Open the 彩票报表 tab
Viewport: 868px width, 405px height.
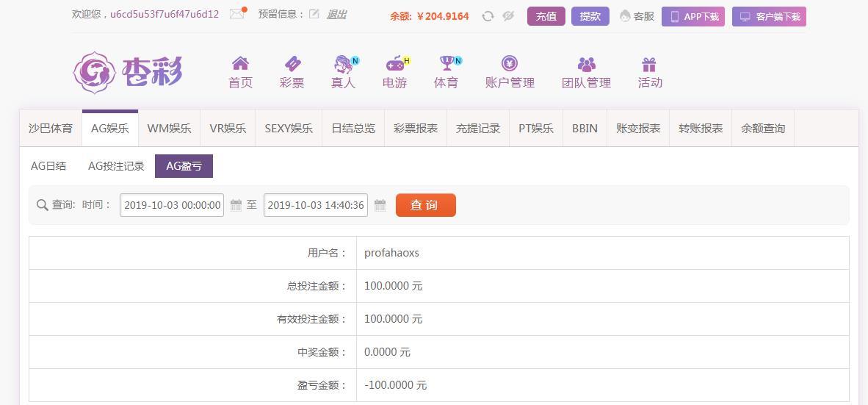(416, 129)
